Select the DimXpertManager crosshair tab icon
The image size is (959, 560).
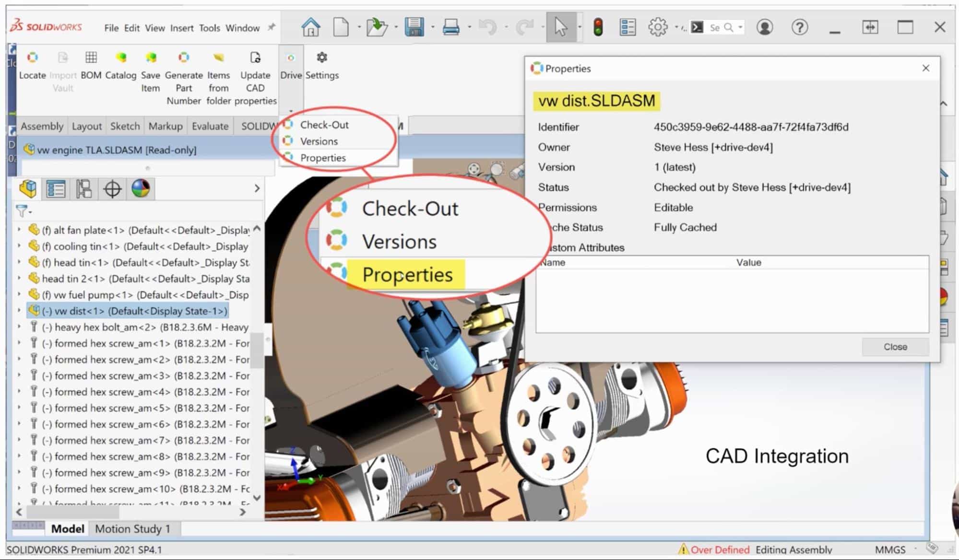click(x=112, y=188)
